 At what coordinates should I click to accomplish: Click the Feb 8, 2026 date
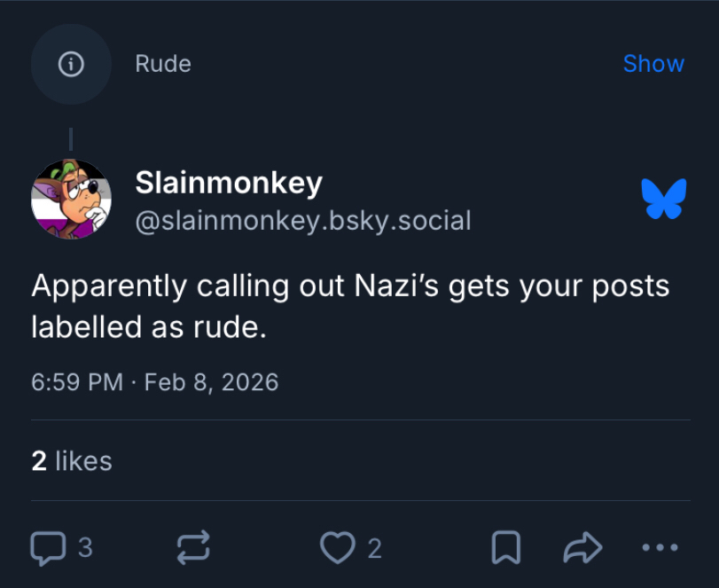coord(211,382)
